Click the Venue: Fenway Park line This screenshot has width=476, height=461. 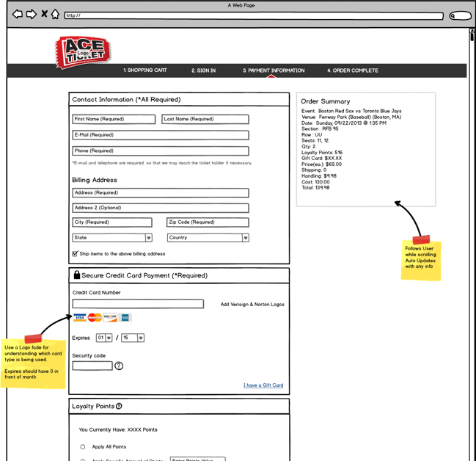(351, 117)
